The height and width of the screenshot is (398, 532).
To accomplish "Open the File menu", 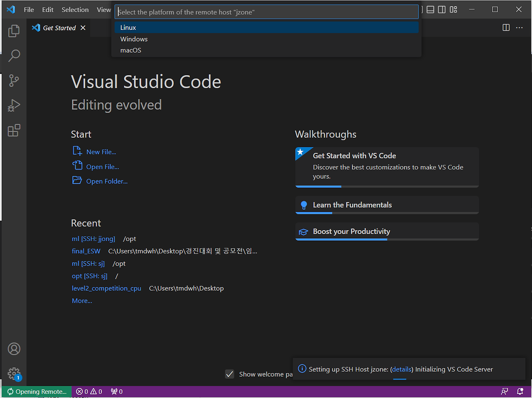I will (x=29, y=10).
